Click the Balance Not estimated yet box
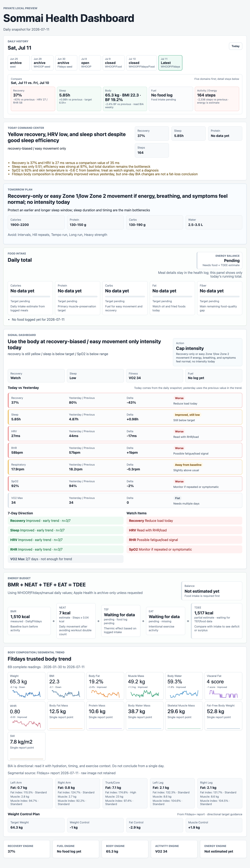This screenshot has width=250, height=868. click(x=212, y=591)
